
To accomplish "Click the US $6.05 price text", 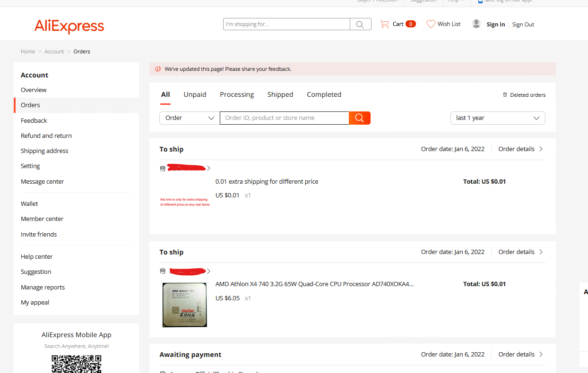I will tap(227, 298).
